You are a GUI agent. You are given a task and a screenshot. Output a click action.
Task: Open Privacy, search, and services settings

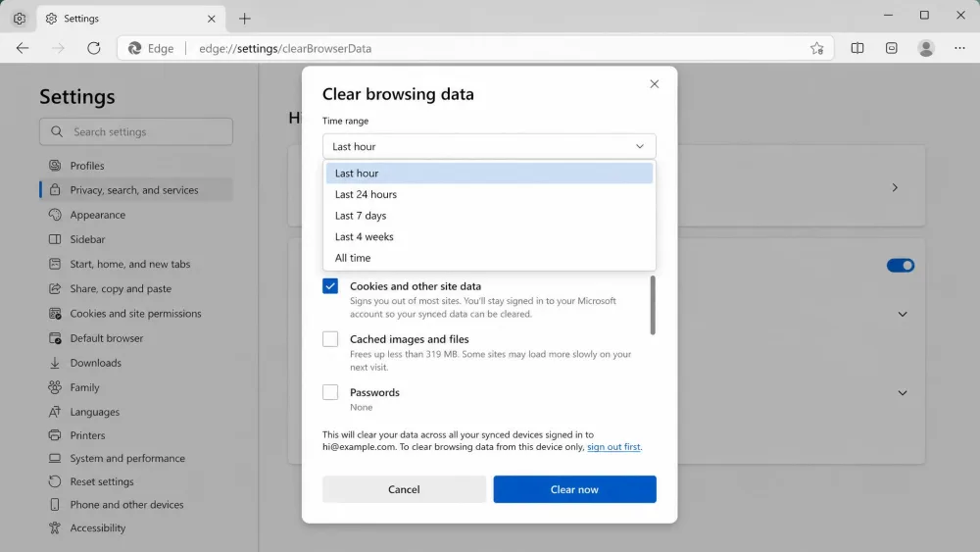(x=136, y=190)
